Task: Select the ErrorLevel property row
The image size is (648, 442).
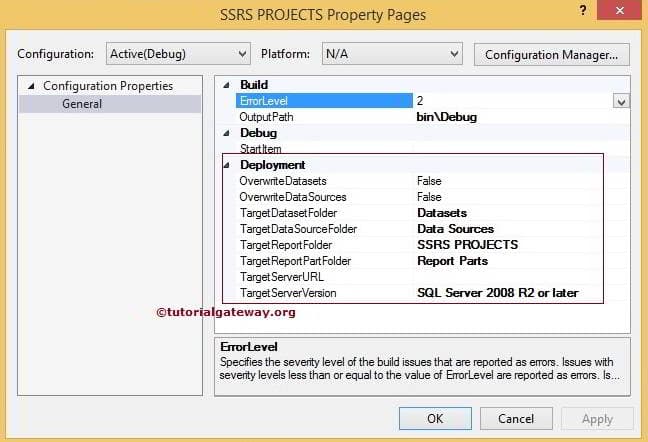Action: [x=324, y=101]
